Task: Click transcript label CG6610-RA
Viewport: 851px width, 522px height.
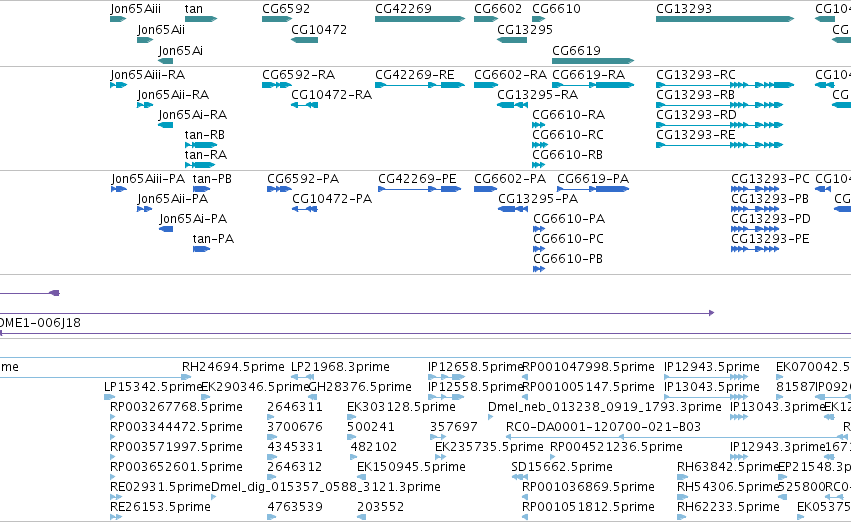Action: pyautogui.click(x=568, y=114)
